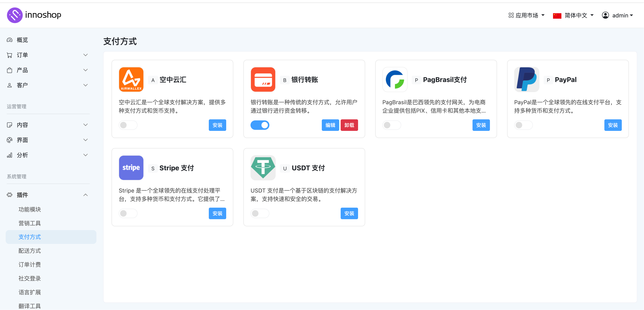The width and height of the screenshot is (644, 310).
Task: Click the USDT Tether logo
Action: (x=263, y=168)
